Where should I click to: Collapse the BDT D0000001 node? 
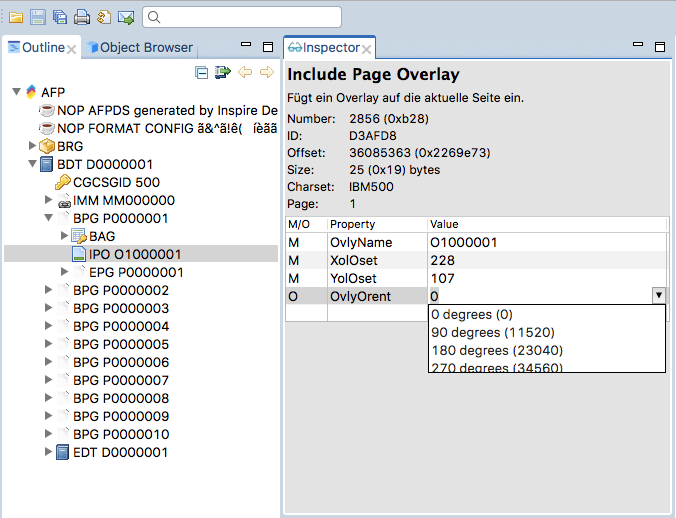point(32,164)
